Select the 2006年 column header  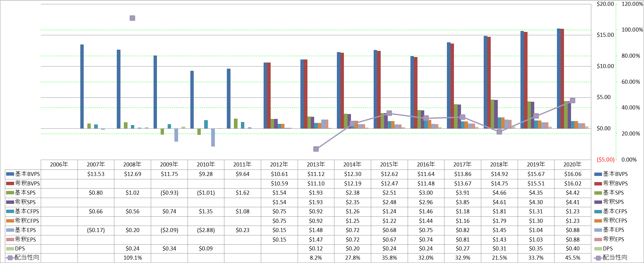[59, 165]
